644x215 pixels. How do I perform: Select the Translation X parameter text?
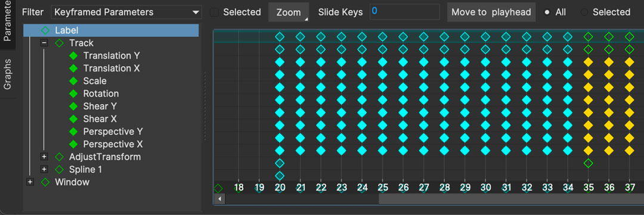pyautogui.click(x=112, y=68)
